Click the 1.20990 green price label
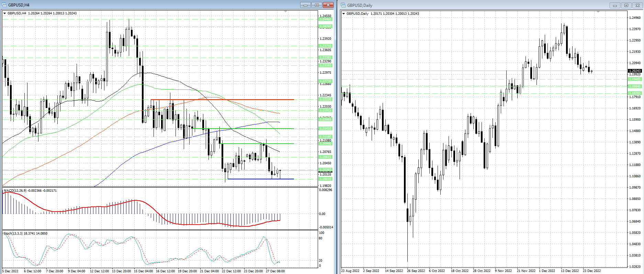Image resolution: width=644 pixels, height=274 pixels. coord(326,144)
